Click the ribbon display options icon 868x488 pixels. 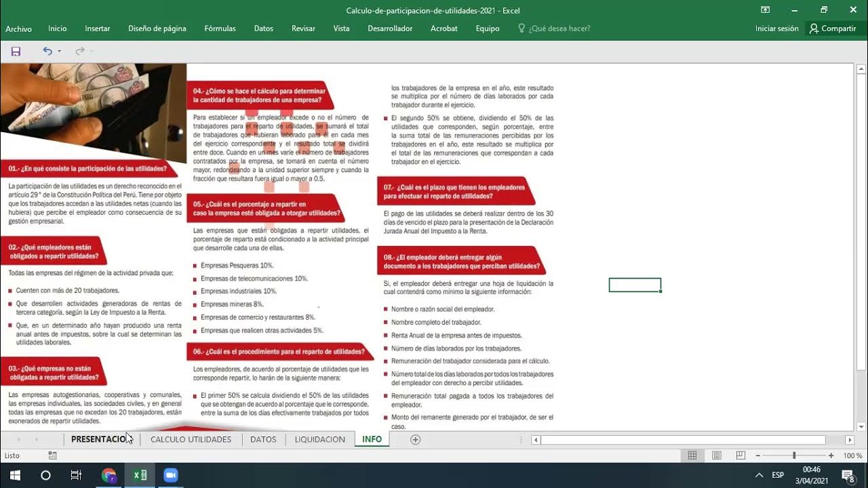766,9
